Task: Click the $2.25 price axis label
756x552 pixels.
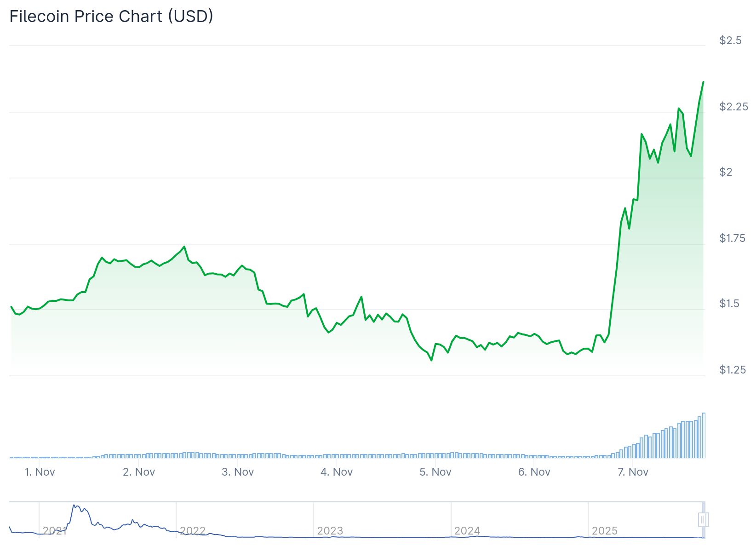Action: pyautogui.click(x=733, y=107)
